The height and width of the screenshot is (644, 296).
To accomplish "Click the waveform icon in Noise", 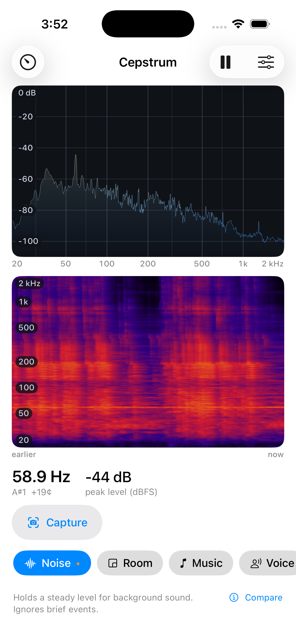I will (x=30, y=563).
